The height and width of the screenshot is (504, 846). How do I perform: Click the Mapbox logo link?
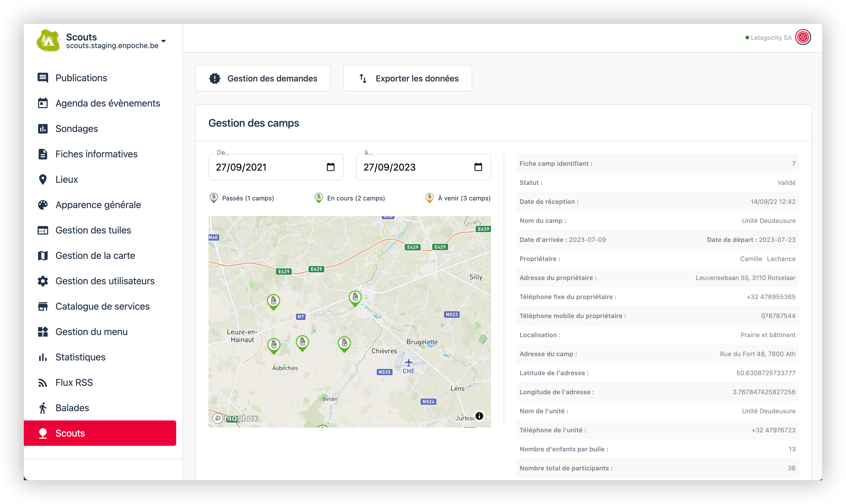[x=235, y=418]
